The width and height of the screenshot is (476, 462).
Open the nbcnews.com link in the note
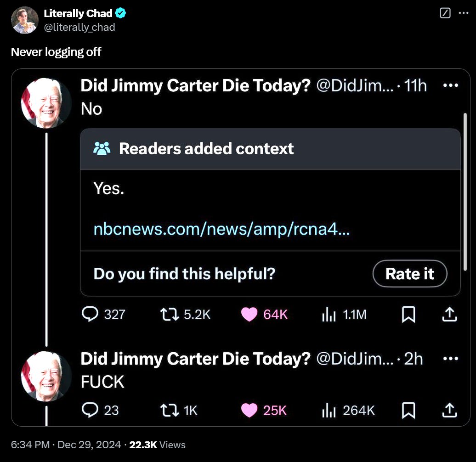[x=221, y=228]
